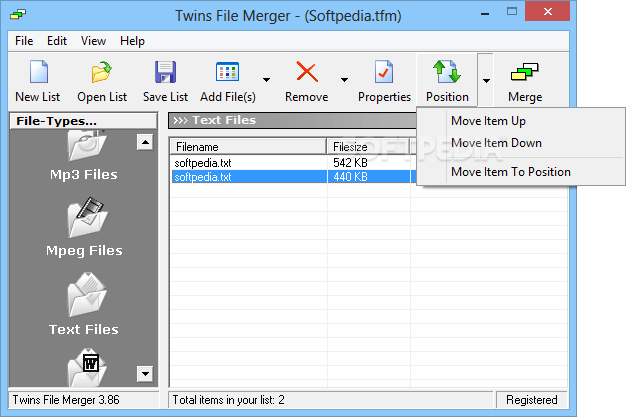Click the 542 KB filesize cell
Image resolution: width=626 pixels, height=417 pixels.
click(350, 163)
